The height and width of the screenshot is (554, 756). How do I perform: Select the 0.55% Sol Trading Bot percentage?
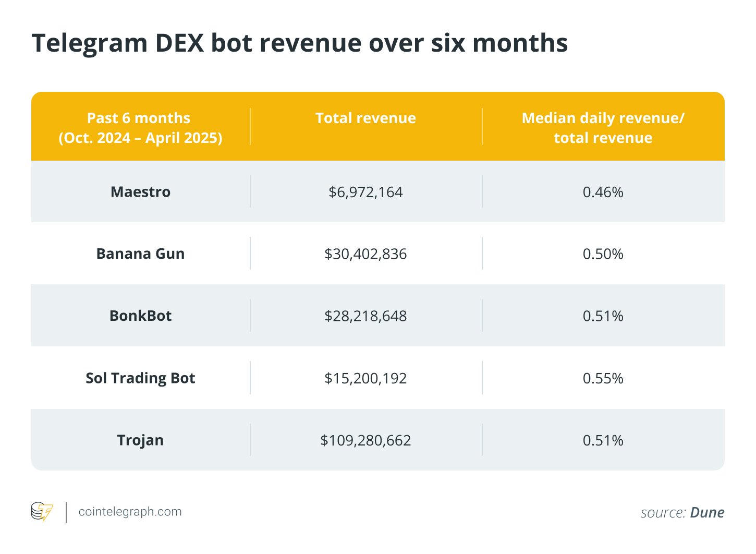click(x=603, y=378)
